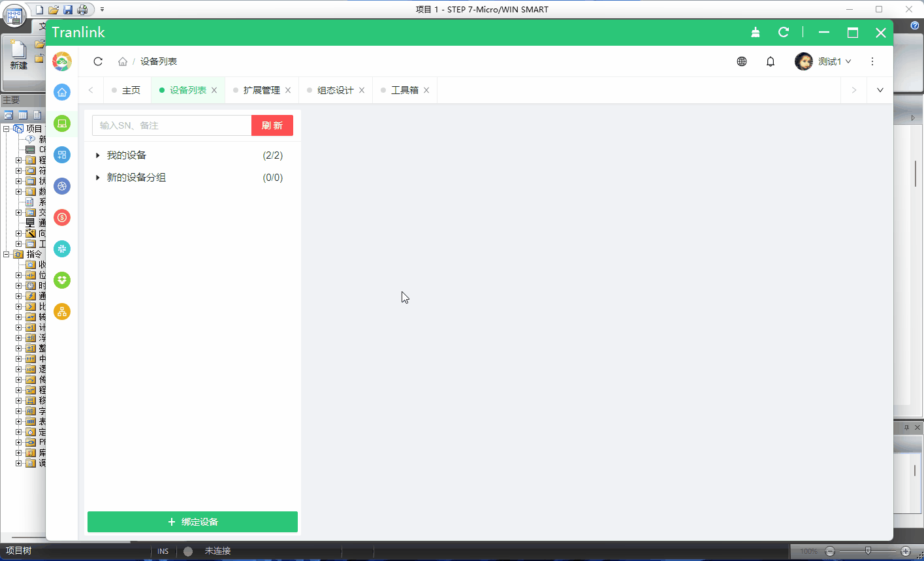Click the reload icon in Tranlink title bar
924x561 pixels.
[x=784, y=33]
